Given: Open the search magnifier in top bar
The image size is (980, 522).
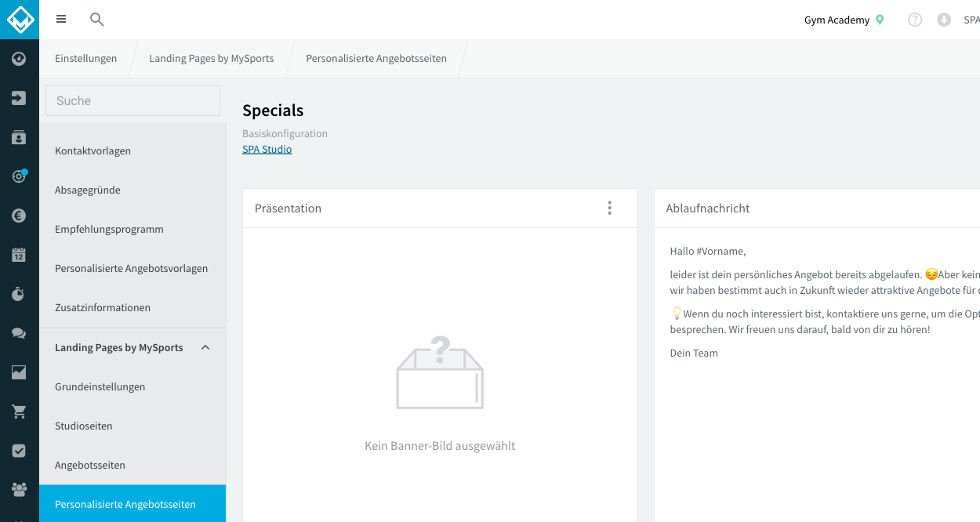Looking at the screenshot, I should pos(97,20).
